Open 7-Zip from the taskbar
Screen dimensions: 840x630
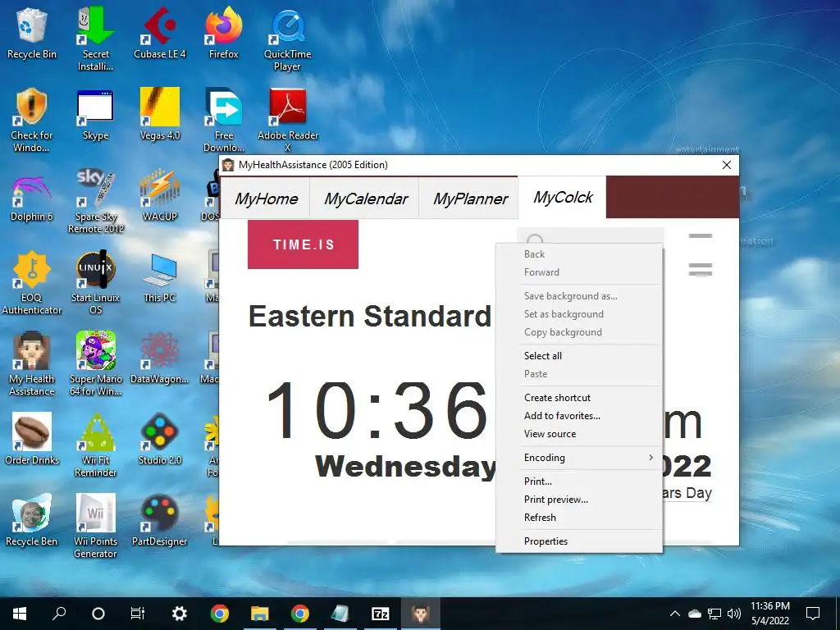click(381, 614)
